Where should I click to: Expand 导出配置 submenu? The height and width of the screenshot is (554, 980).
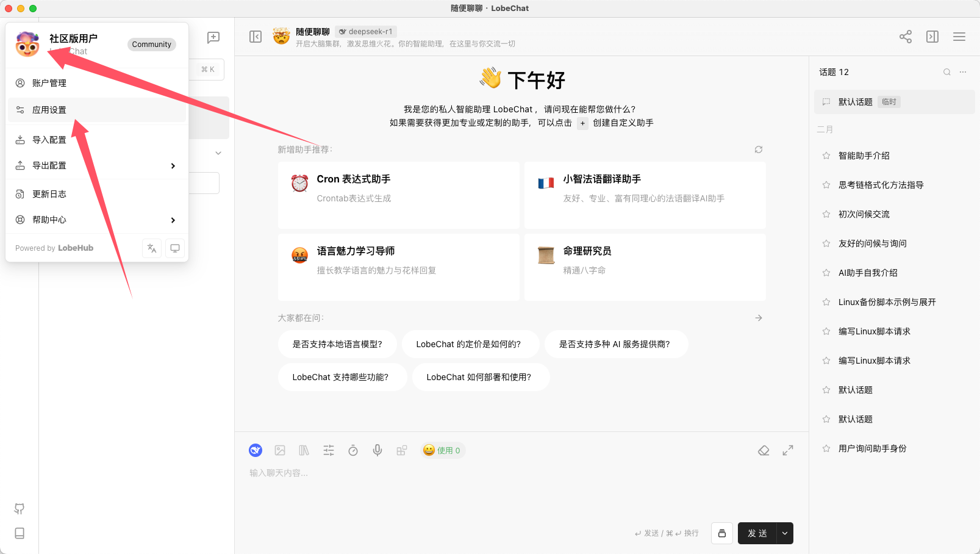coord(97,165)
